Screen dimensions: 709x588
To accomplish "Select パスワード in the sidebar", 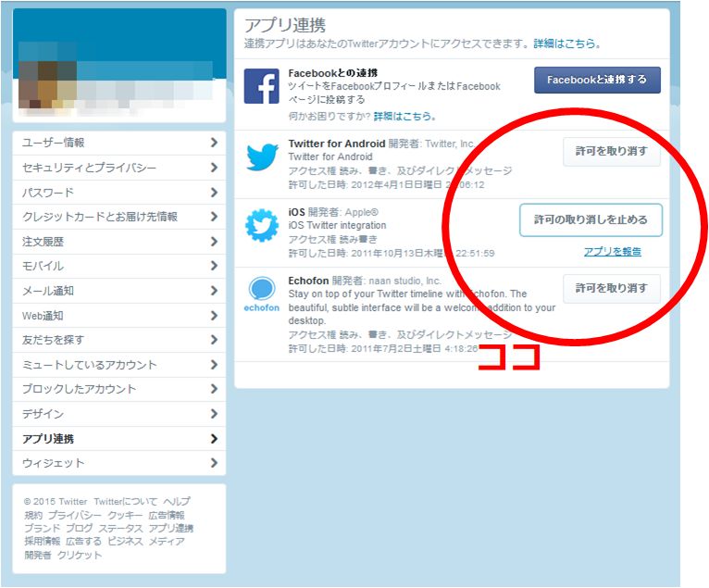I will (119, 193).
